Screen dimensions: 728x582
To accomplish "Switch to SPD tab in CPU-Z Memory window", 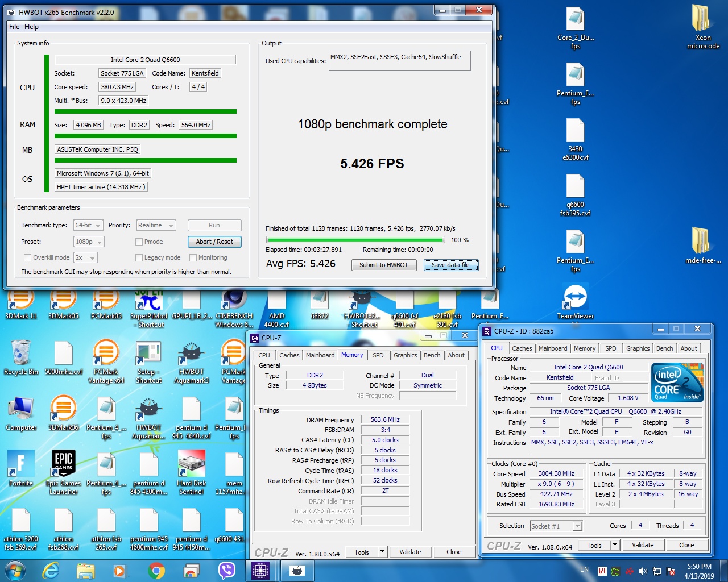I will pos(378,355).
